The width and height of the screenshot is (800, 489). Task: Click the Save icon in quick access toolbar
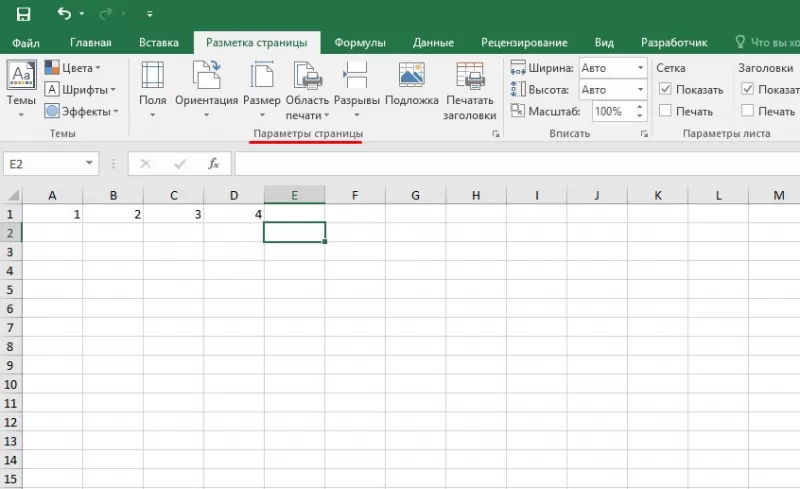pos(23,14)
